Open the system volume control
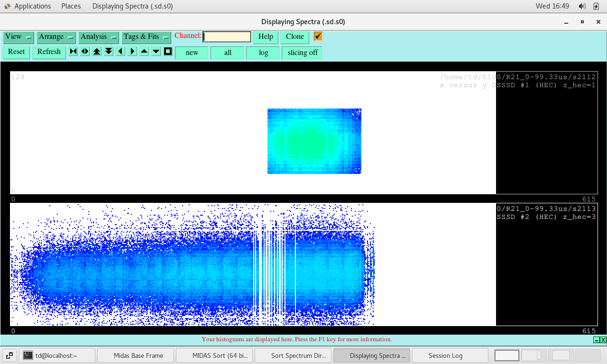The height and width of the screenshot is (364, 607). [x=582, y=6]
